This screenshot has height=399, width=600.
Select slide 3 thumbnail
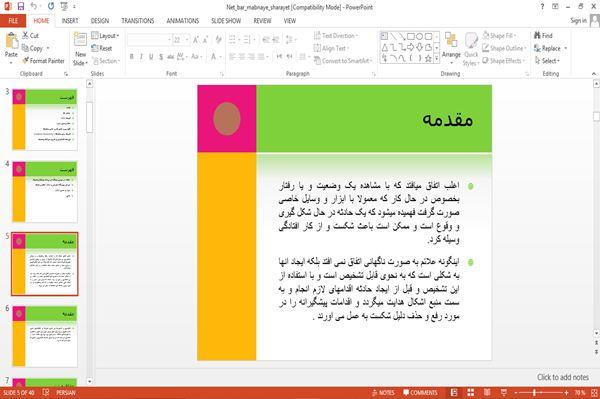[x=45, y=119]
